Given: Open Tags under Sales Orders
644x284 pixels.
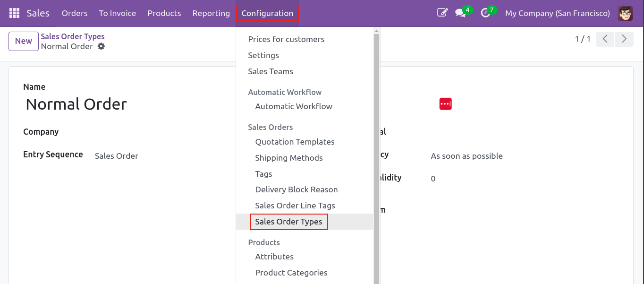Looking at the screenshot, I should point(305,174).
